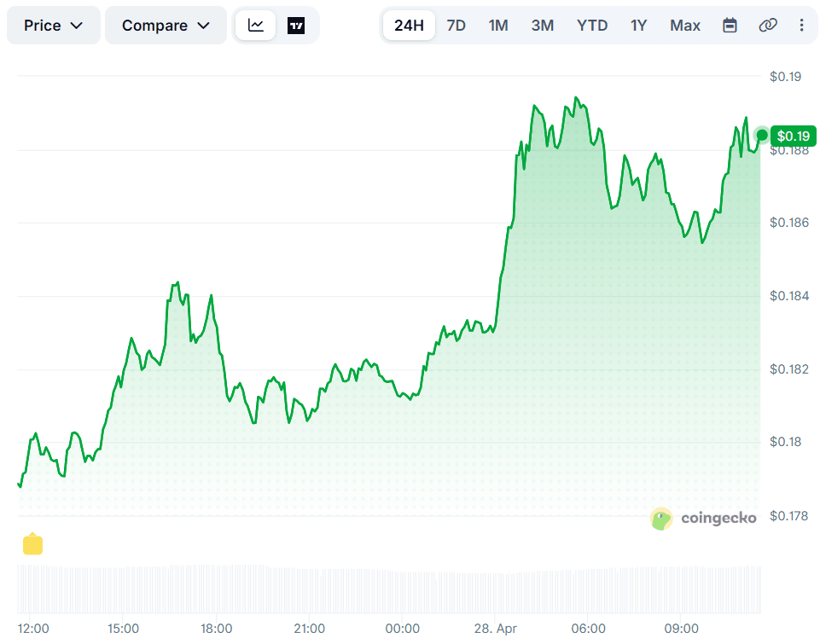Click the volume bars navigator strip
The image size is (820, 644).
pos(388,588)
